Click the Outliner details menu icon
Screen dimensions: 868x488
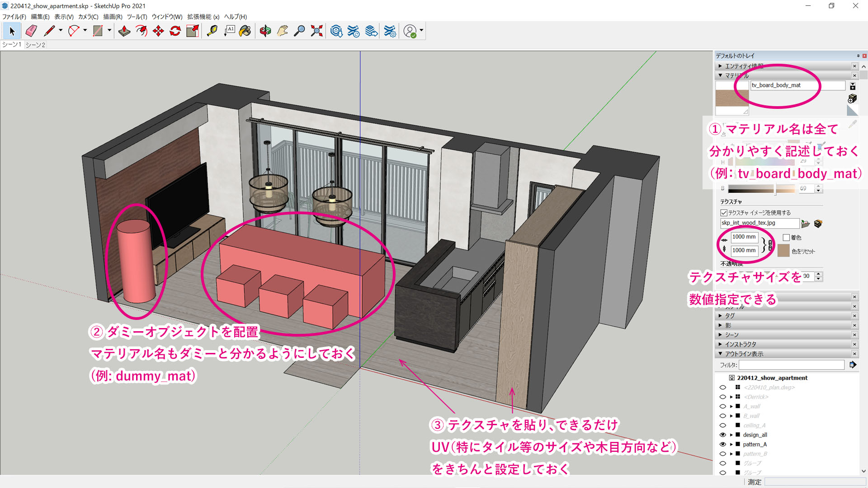click(853, 365)
